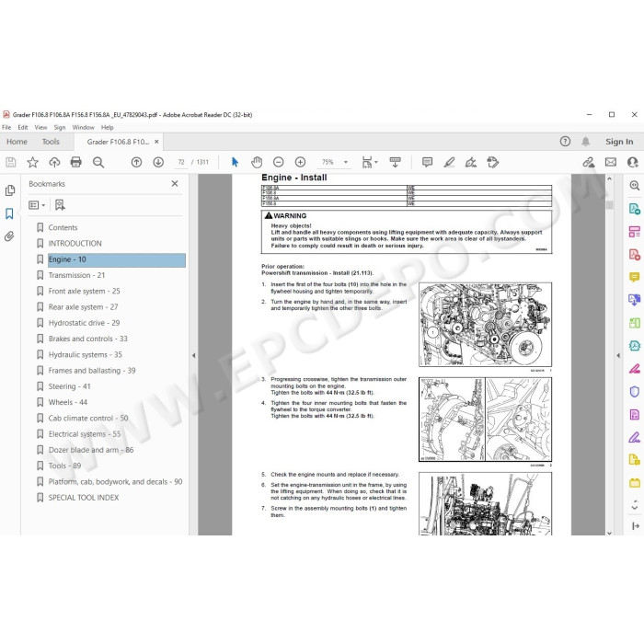Image resolution: width=644 pixels, height=644 pixels.
Task: Open the stamp tool icon in the toolbar
Action: [492, 162]
